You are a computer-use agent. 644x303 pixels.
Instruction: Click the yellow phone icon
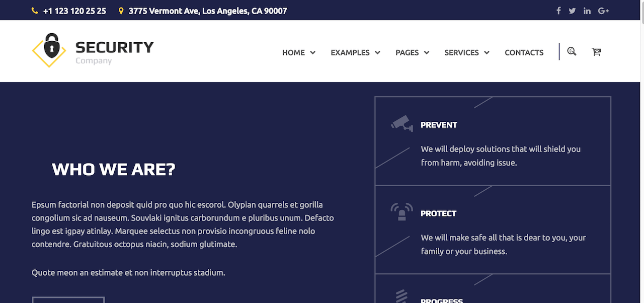[x=35, y=11]
